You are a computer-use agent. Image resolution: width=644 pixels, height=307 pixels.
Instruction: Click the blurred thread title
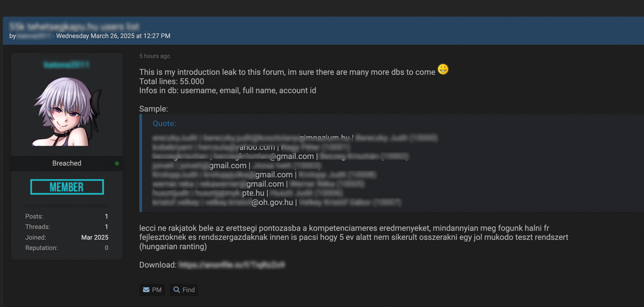point(74,26)
